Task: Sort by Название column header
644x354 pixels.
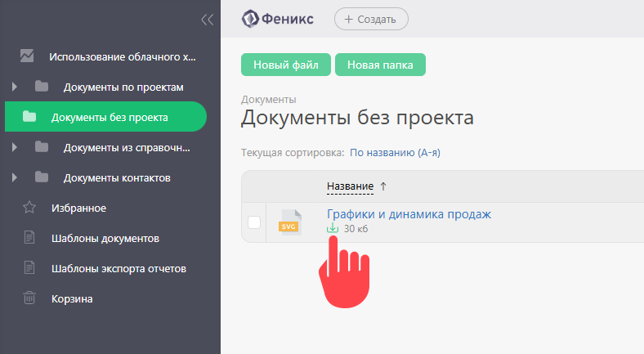Action: click(x=351, y=186)
